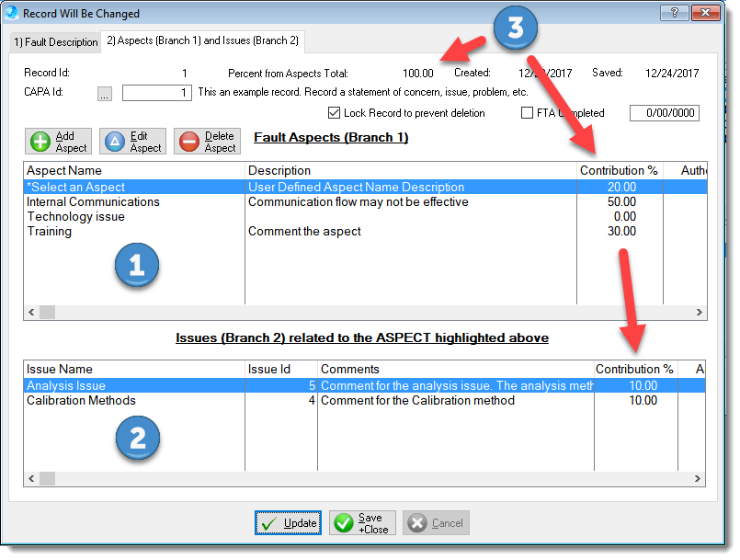Click the red Delete Aspect button
Image resolution: width=740 pixels, height=560 pixels.
[x=207, y=142]
